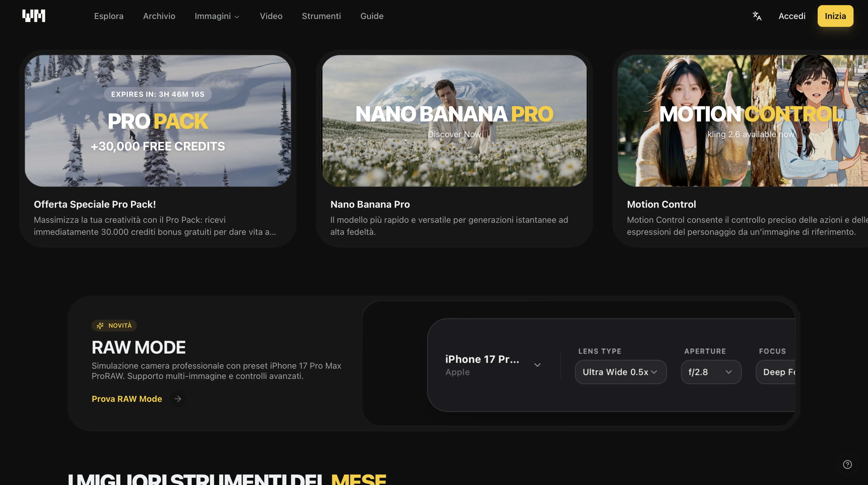Change the Lens Type from Ultra Wide 0.5x
868x485 pixels.
coord(620,372)
